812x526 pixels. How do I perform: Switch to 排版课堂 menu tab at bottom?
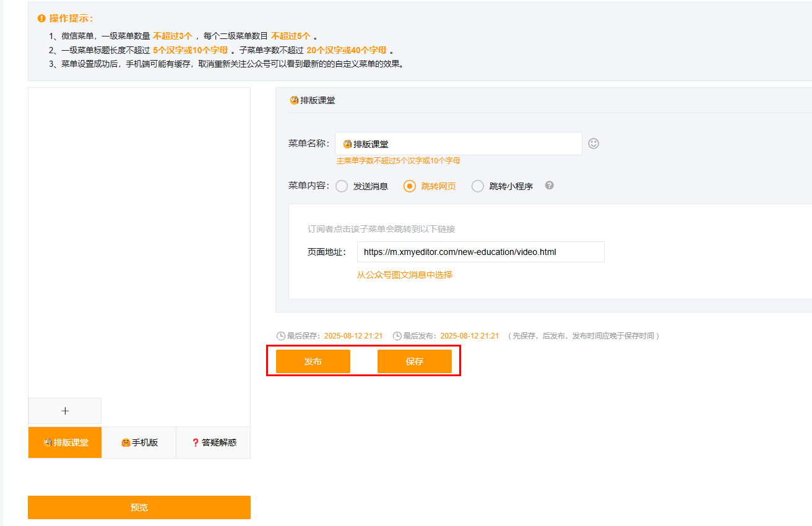(x=65, y=442)
